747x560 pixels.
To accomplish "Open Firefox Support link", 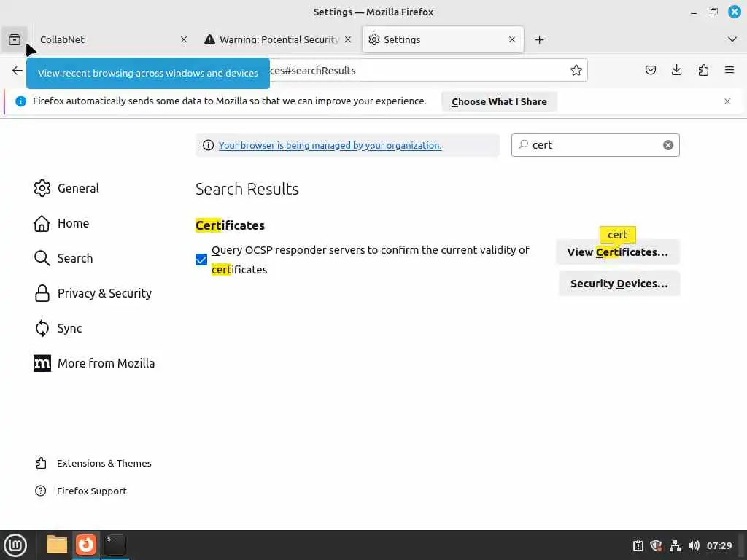I will click(81, 491).
